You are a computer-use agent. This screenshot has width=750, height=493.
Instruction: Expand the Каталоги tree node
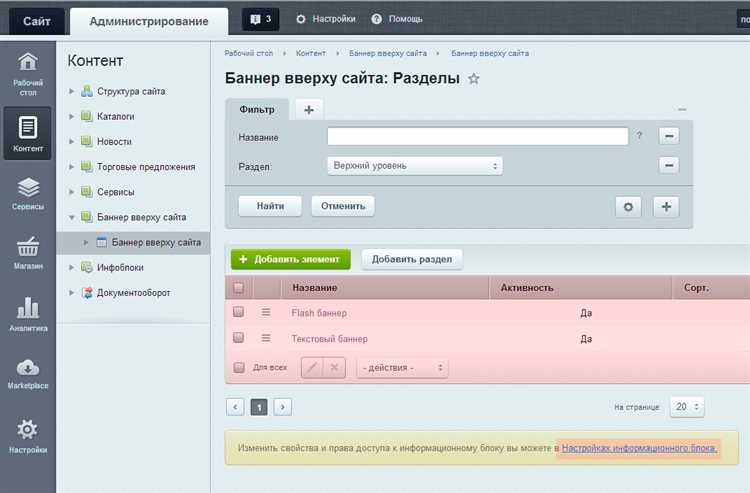tap(71, 116)
